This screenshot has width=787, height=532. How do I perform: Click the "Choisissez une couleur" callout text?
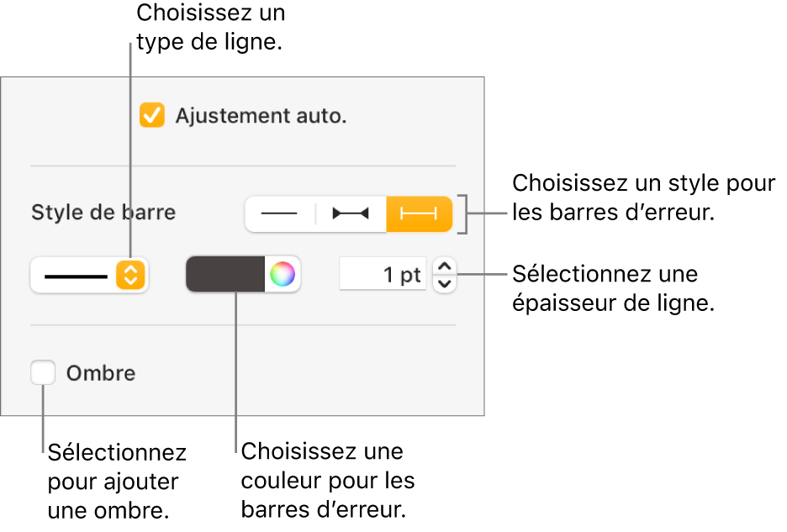click(328, 481)
